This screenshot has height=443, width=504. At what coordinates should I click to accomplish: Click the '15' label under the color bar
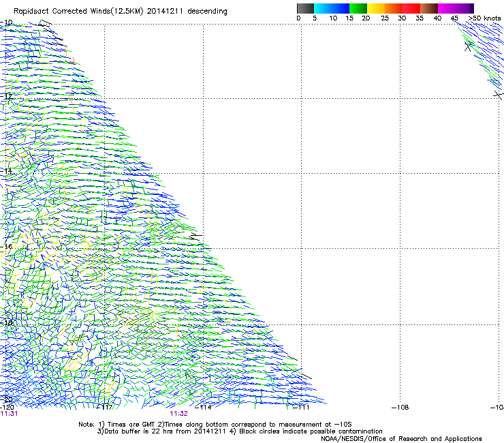point(349,18)
